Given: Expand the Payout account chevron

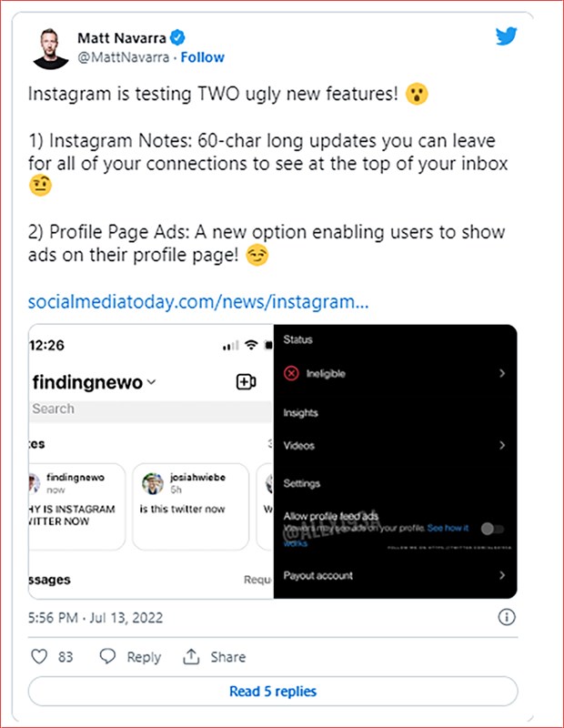Looking at the screenshot, I should pos(503,575).
